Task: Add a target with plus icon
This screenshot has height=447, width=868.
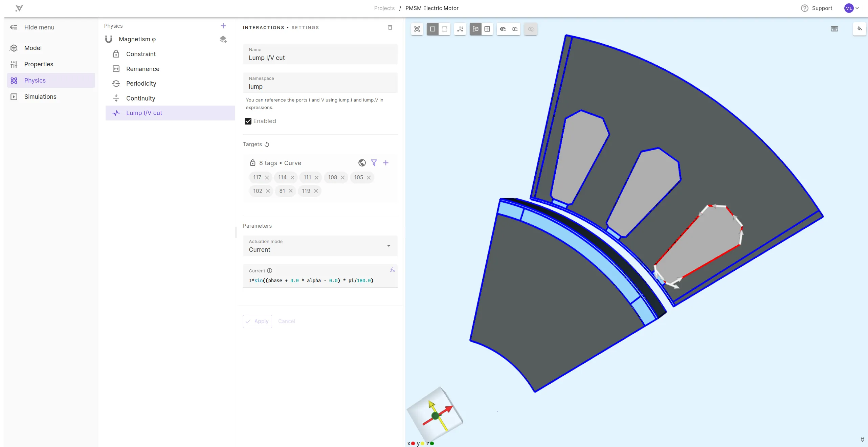Action: 386,163
